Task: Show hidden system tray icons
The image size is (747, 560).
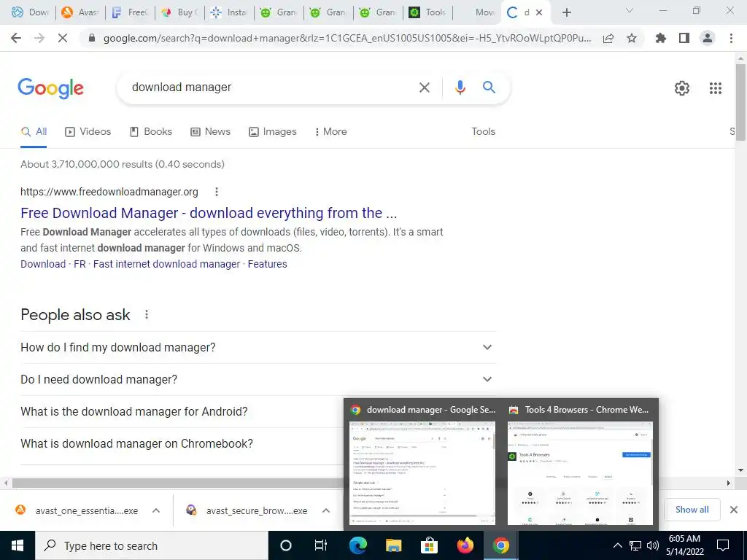Action: (x=617, y=545)
